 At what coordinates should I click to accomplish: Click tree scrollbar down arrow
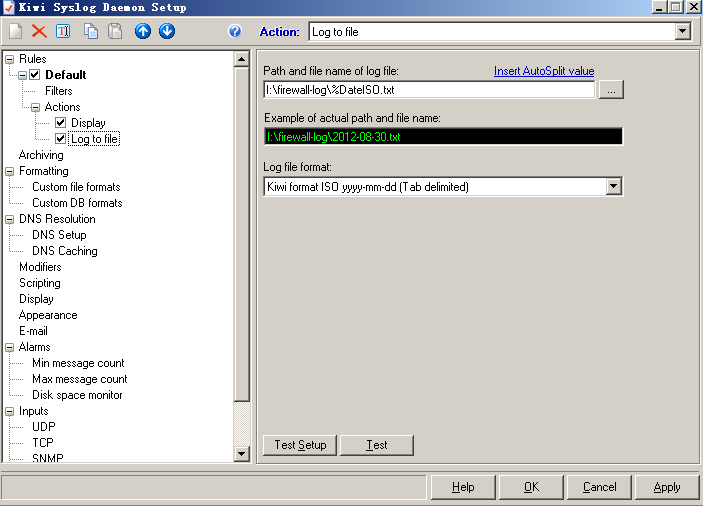point(242,454)
